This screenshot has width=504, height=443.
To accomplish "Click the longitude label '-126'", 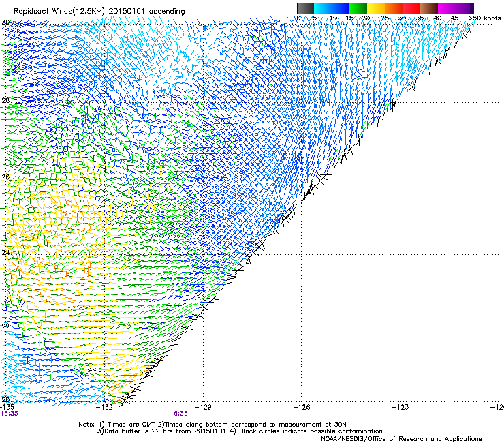I will tap(302, 407).
